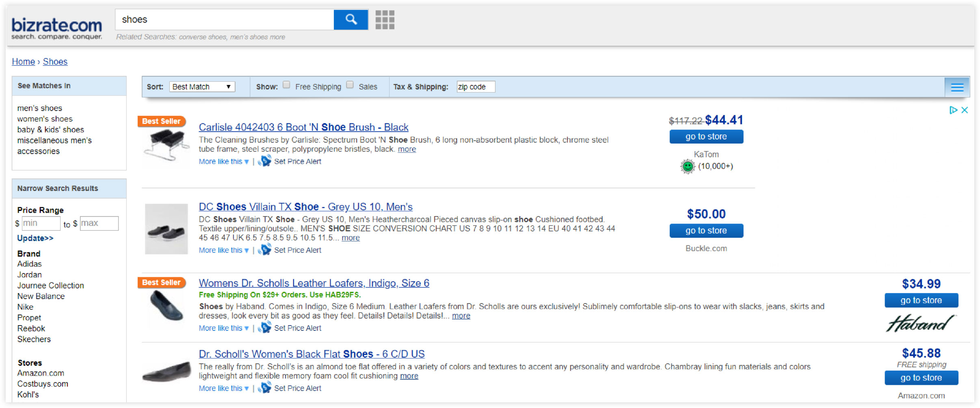980x408 pixels.
Task: Go to store for $44.41 Carlisle brush
Action: coord(706,137)
